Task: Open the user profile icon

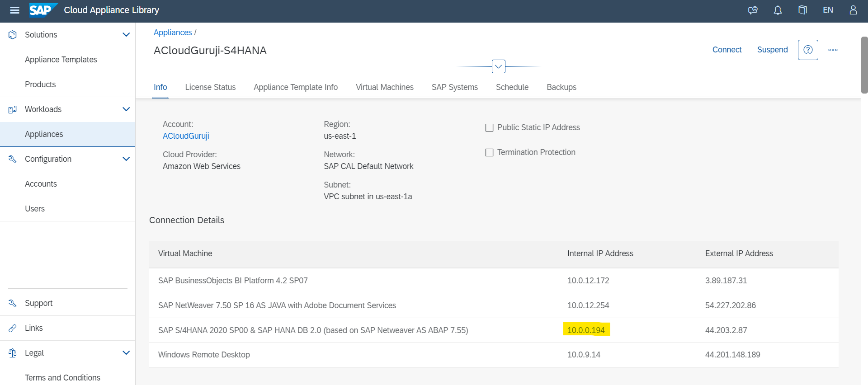Action: (x=853, y=10)
